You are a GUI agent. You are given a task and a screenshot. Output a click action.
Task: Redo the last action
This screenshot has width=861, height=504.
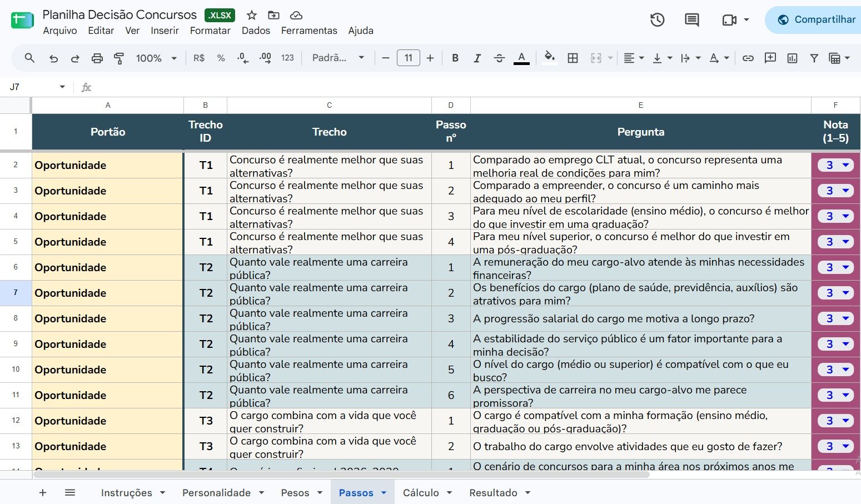(x=75, y=58)
